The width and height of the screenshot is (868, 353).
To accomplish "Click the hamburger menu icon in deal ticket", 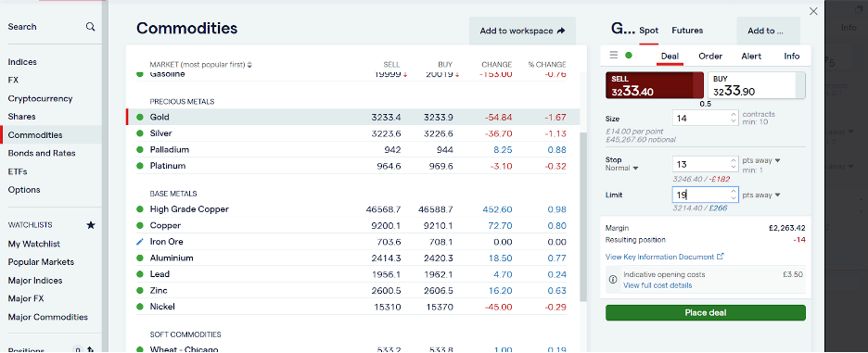I will (x=613, y=55).
